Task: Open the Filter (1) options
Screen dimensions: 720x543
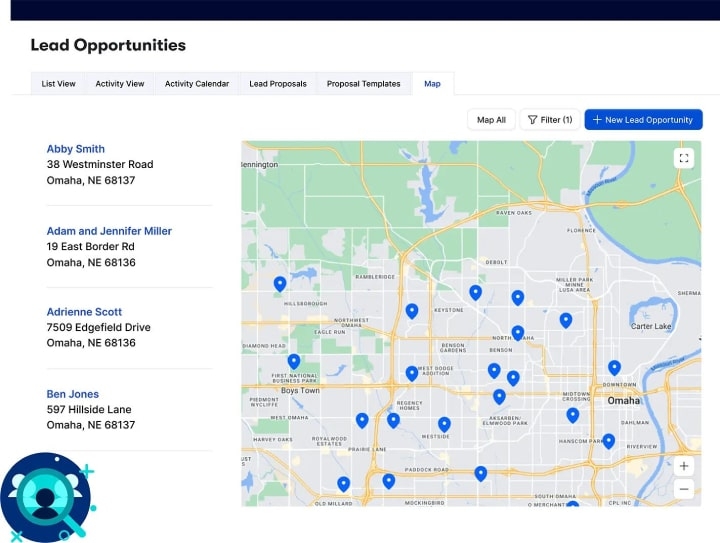Action: [x=549, y=120]
